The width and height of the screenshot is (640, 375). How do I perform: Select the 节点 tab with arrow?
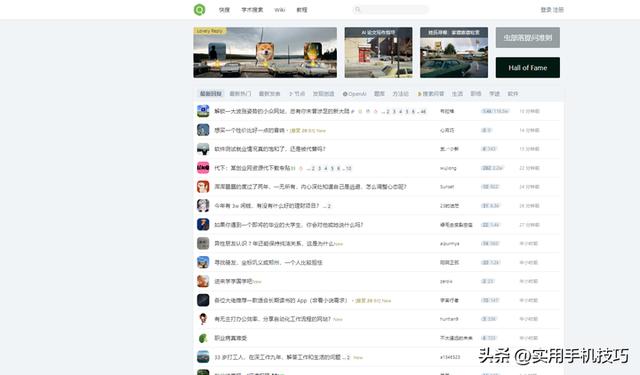(x=297, y=94)
